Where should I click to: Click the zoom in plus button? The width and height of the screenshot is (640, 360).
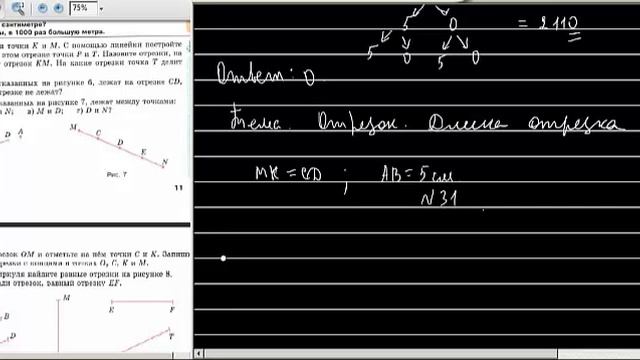(x=58, y=8)
